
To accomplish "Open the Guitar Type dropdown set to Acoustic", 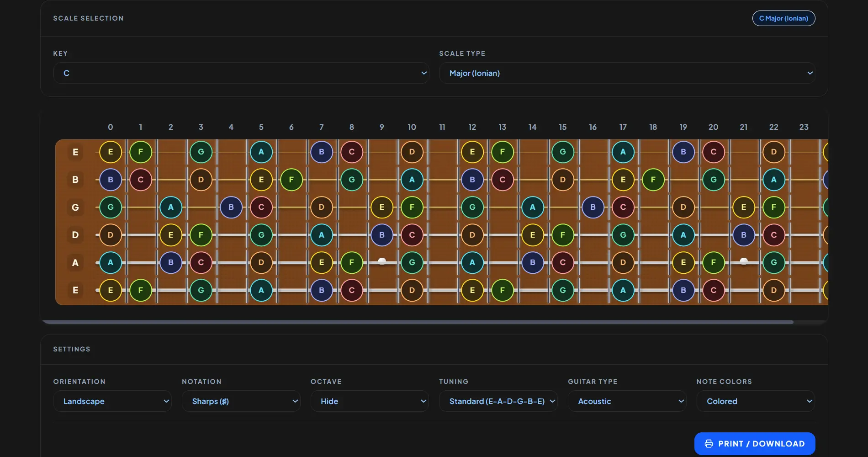I will pyautogui.click(x=627, y=401).
